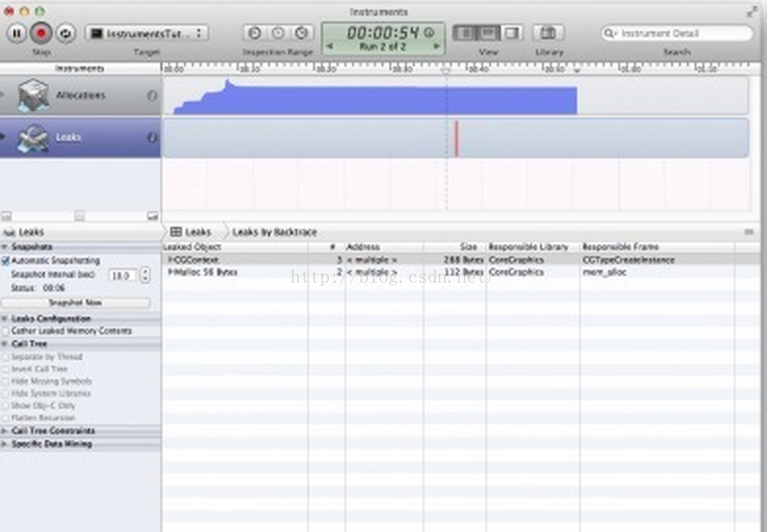
Task: Toggle Separate by Thread checkbox
Action: [6, 357]
